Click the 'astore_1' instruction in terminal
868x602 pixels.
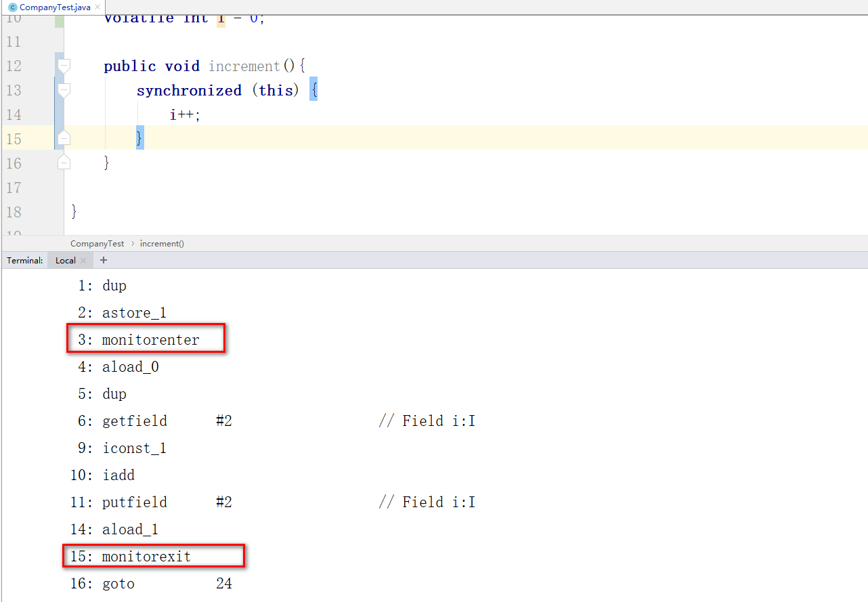pyautogui.click(x=134, y=313)
